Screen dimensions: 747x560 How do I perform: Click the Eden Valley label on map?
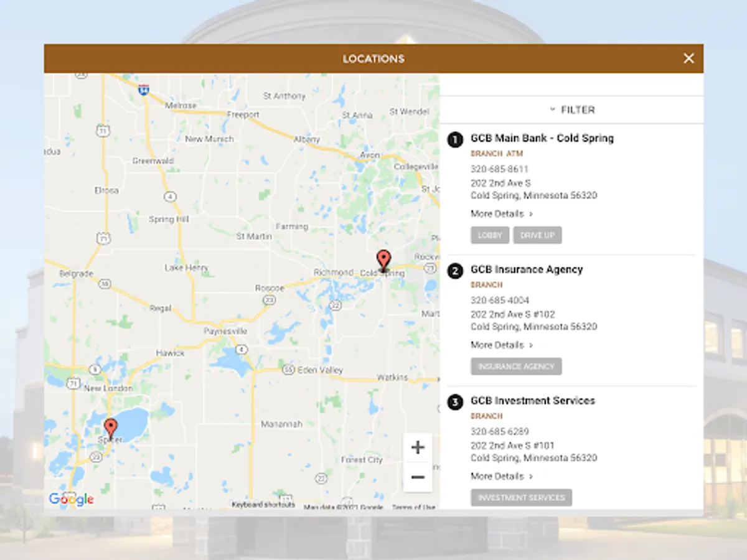pos(320,370)
